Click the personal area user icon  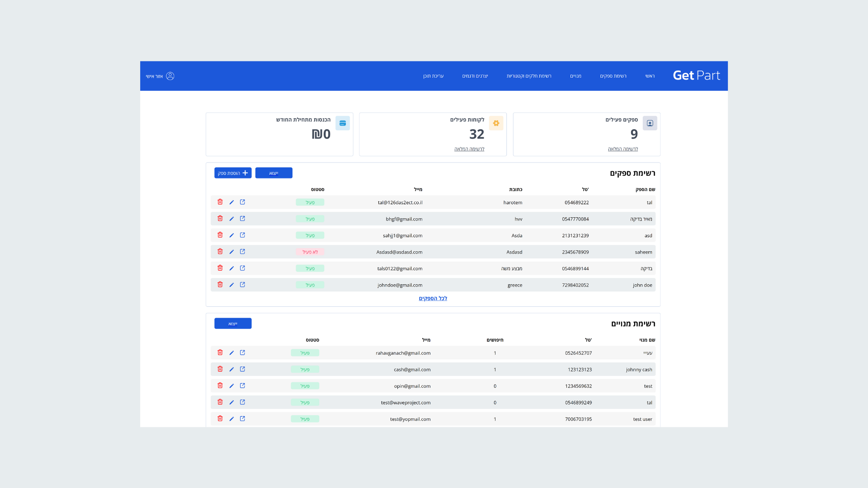click(170, 76)
